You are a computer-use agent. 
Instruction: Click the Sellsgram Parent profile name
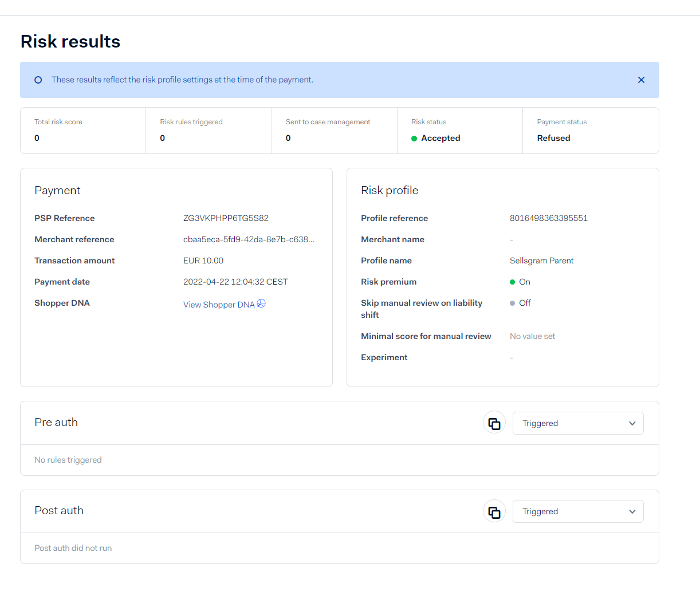point(541,261)
